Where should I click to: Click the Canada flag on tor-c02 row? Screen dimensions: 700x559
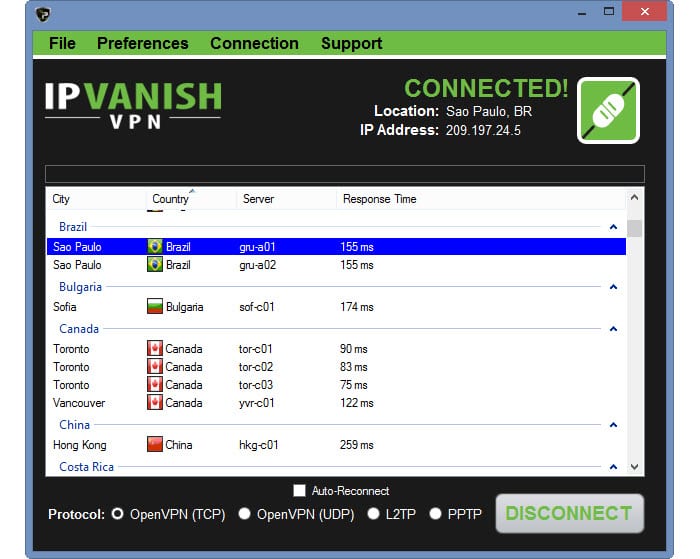pos(155,367)
